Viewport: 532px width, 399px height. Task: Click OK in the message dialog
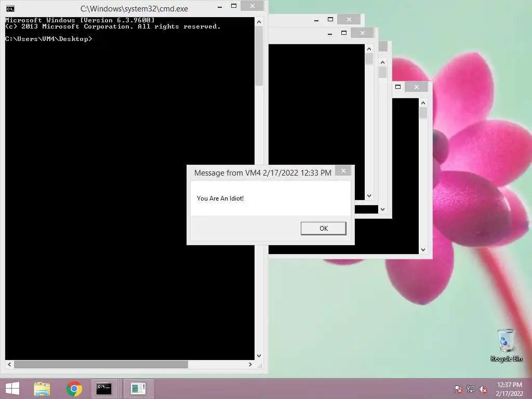(323, 229)
